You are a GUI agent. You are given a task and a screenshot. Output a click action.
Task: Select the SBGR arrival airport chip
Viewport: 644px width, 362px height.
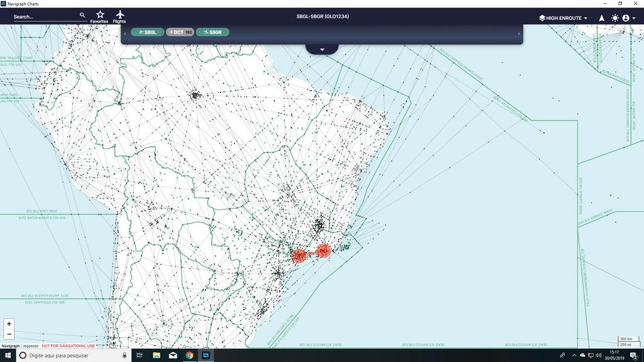pos(213,32)
